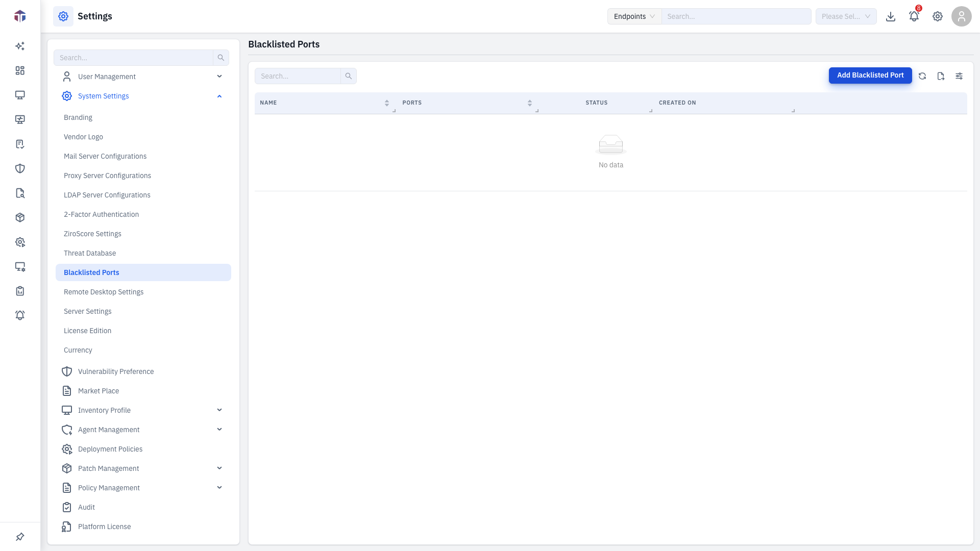Click the monitor icon in the left rail
The height and width of the screenshot is (551, 980).
(20, 95)
